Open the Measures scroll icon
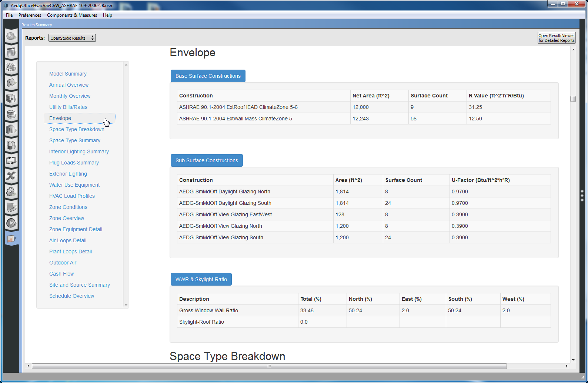 click(11, 207)
